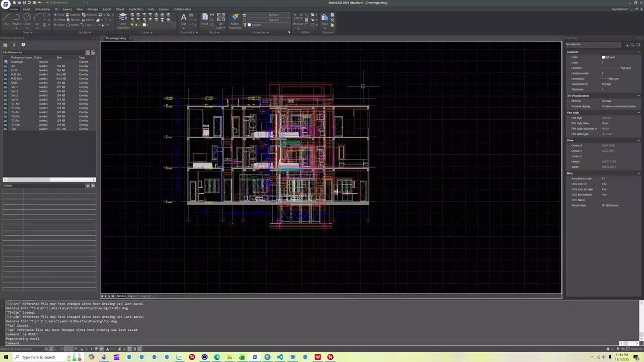Click the File References horizontal scrollbar
The width and height of the screenshot is (644, 362).
[49, 179]
